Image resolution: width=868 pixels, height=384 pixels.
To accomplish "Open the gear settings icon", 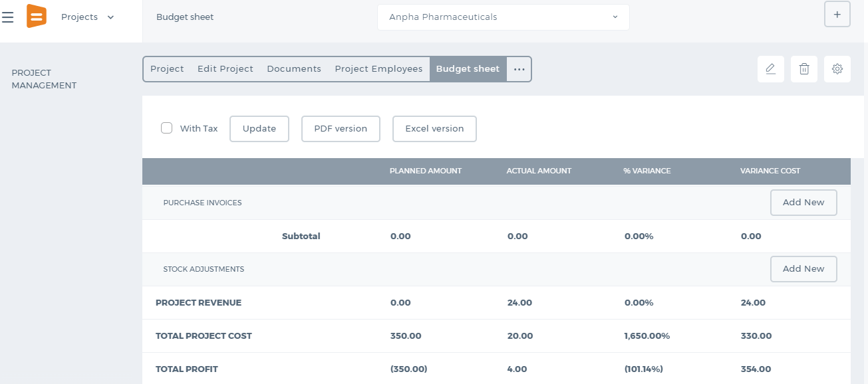I will click(837, 69).
